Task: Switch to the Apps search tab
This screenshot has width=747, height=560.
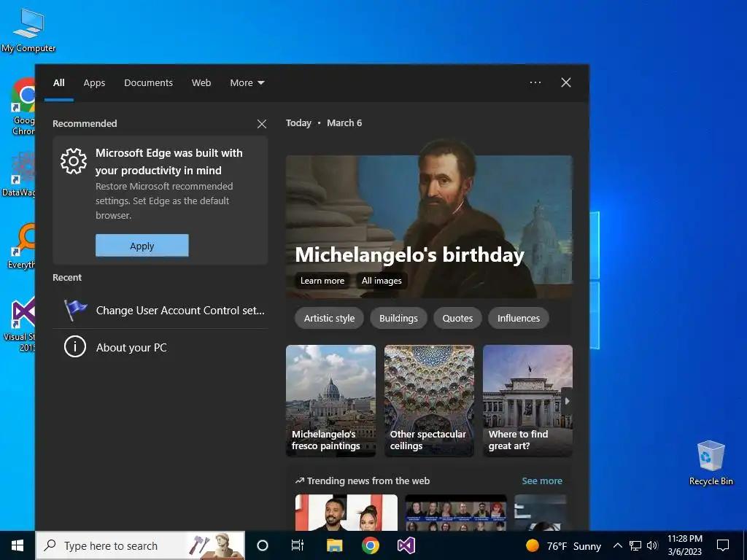Action: (x=94, y=83)
